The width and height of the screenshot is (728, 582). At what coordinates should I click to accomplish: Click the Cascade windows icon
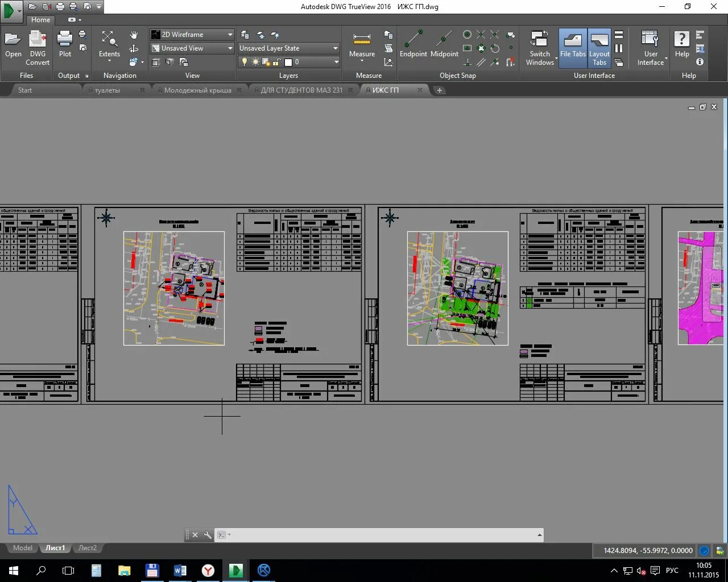click(619, 62)
